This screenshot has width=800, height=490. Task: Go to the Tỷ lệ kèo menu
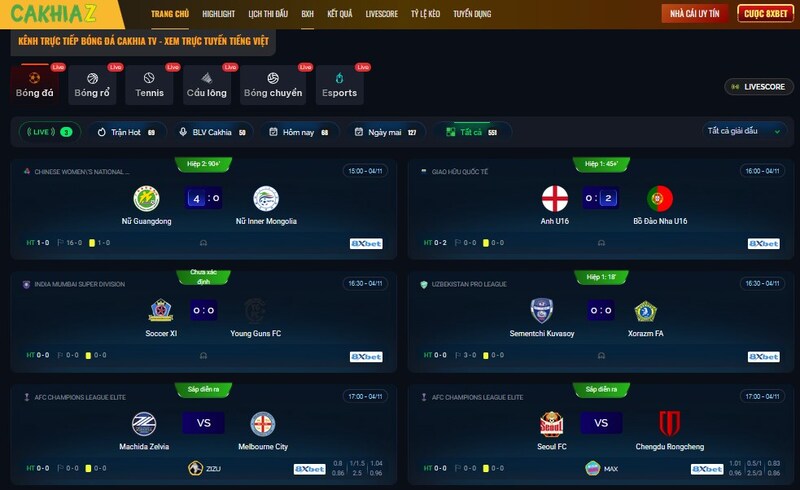click(426, 14)
